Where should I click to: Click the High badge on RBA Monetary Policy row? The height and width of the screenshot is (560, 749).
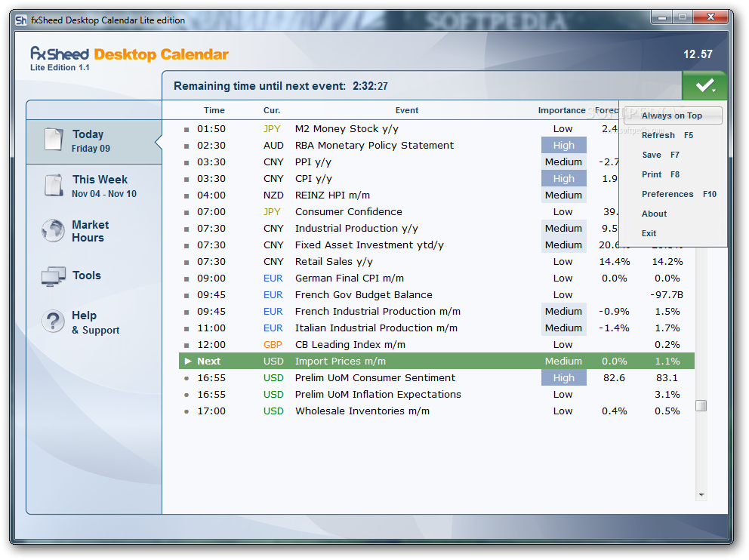564,145
